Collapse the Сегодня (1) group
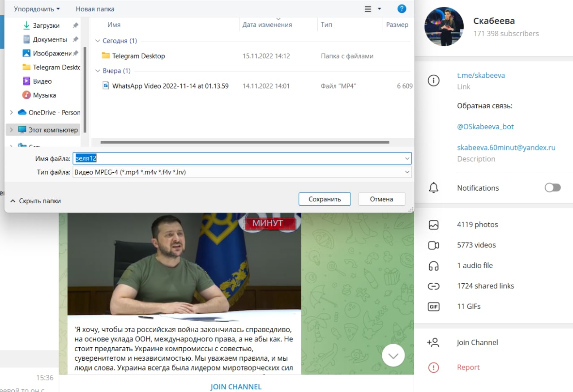The height and width of the screenshot is (392, 573). (98, 41)
